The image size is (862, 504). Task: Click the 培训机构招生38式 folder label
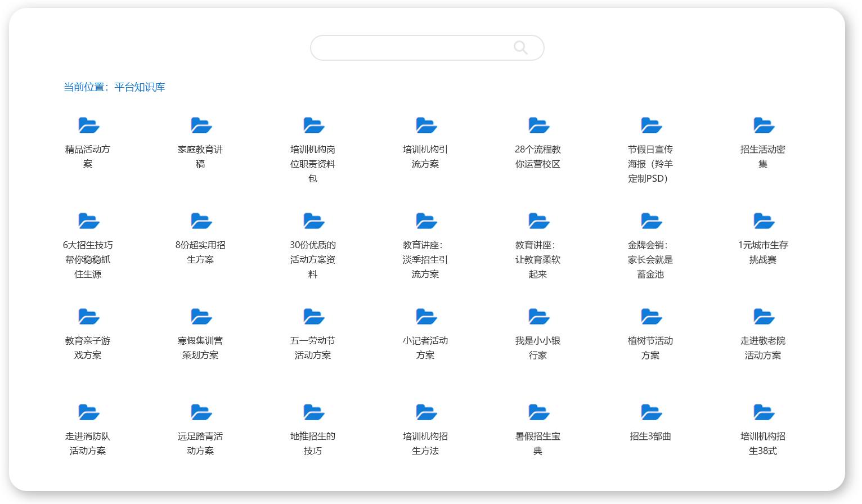[x=763, y=443]
